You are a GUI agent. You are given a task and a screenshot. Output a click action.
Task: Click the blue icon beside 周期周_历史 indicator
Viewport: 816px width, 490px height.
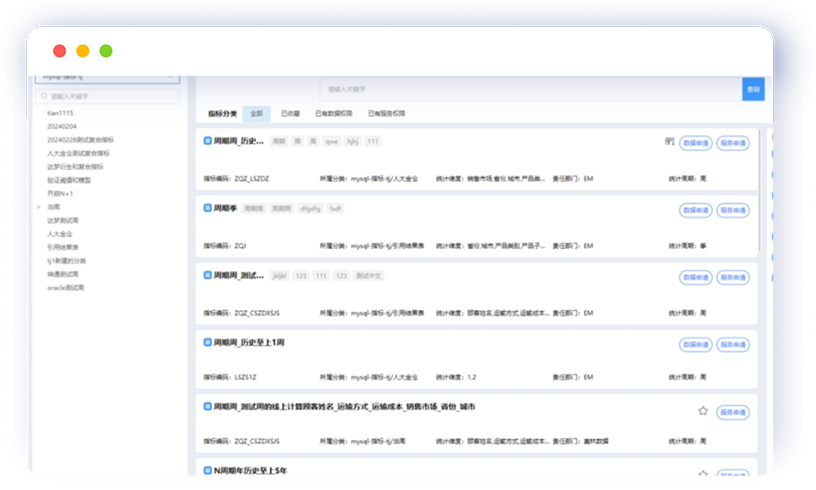click(207, 142)
